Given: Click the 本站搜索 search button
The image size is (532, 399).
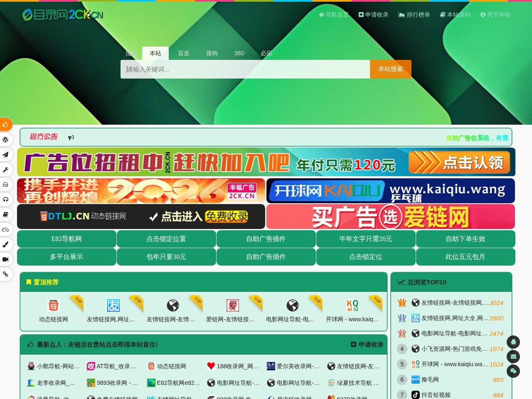Looking at the screenshot, I should click(x=390, y=69).
